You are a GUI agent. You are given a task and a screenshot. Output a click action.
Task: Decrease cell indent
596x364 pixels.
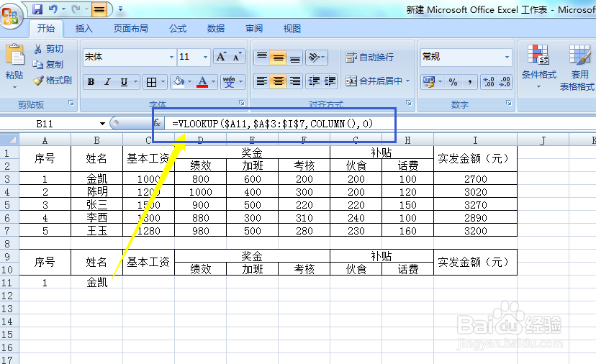pyautogui.click(x=314, y=81)
